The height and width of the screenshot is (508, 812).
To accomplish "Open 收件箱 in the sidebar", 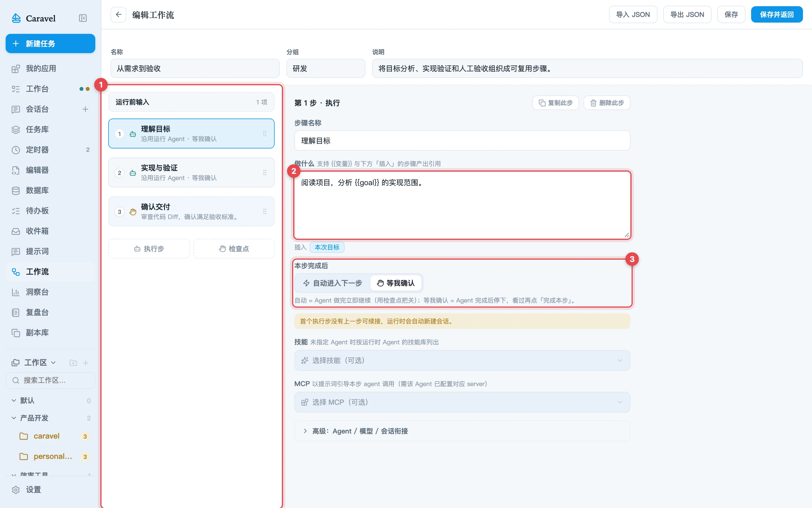I will point(50,231).
